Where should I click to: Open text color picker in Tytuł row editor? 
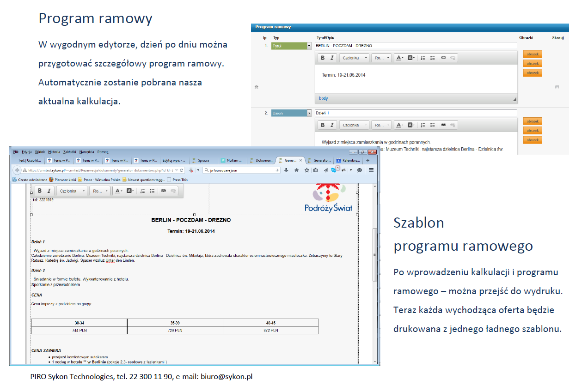click(x=399, y=58)
